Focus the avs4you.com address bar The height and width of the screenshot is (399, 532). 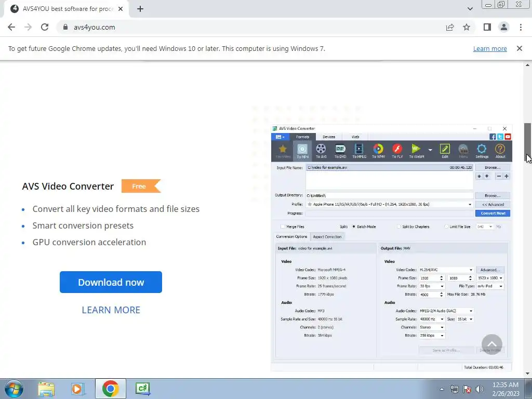coord(251,27)
